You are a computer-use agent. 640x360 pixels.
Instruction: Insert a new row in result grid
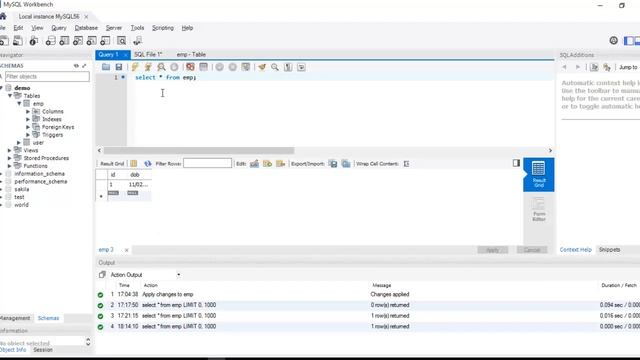(267, 164)
